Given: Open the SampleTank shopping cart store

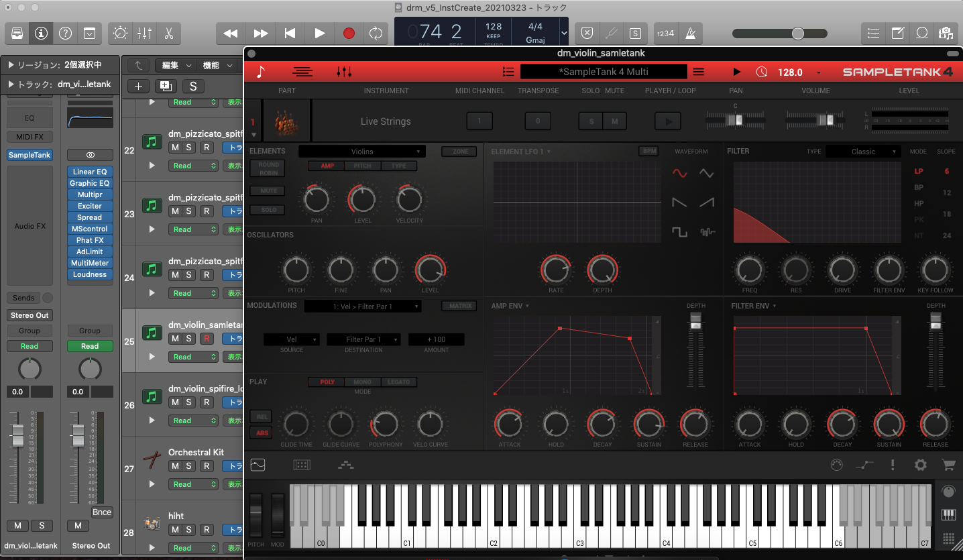Looking at the screenshot, I should click(x=948, y=465).
